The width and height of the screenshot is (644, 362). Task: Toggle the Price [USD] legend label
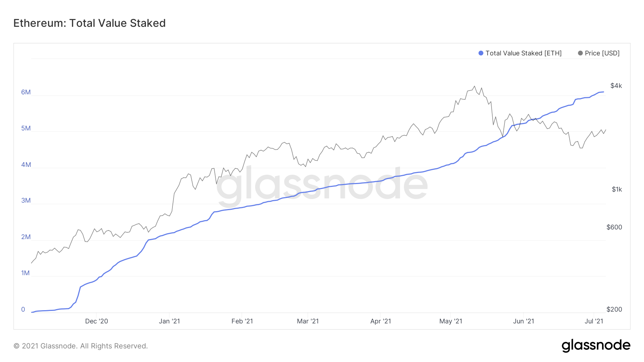(602, 53)
